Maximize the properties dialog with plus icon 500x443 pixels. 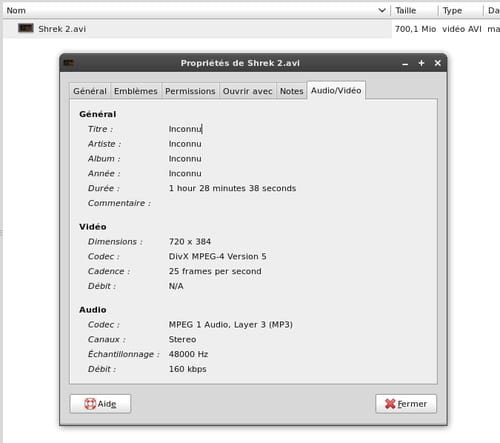[x=421, y=63]
